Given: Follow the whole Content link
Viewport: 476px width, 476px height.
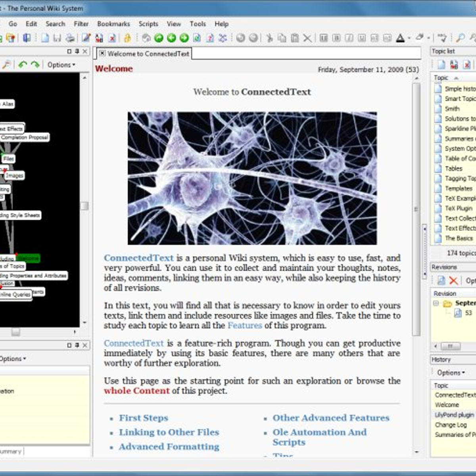Looking at the screenshot, I should 137,391.
